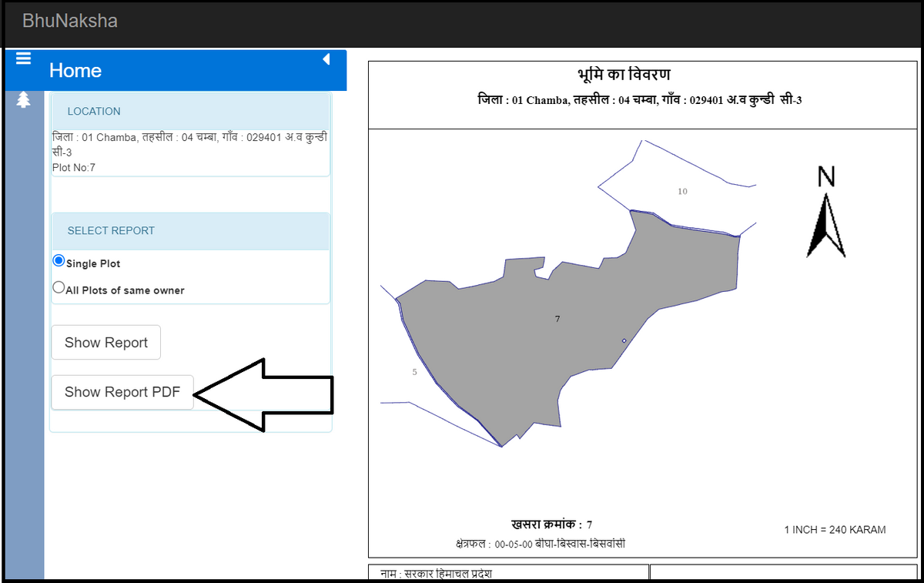This screenshot has height=583, width=924.
Task: Click adjacent plot number 5 on the map
Action: tap(415, 372)
